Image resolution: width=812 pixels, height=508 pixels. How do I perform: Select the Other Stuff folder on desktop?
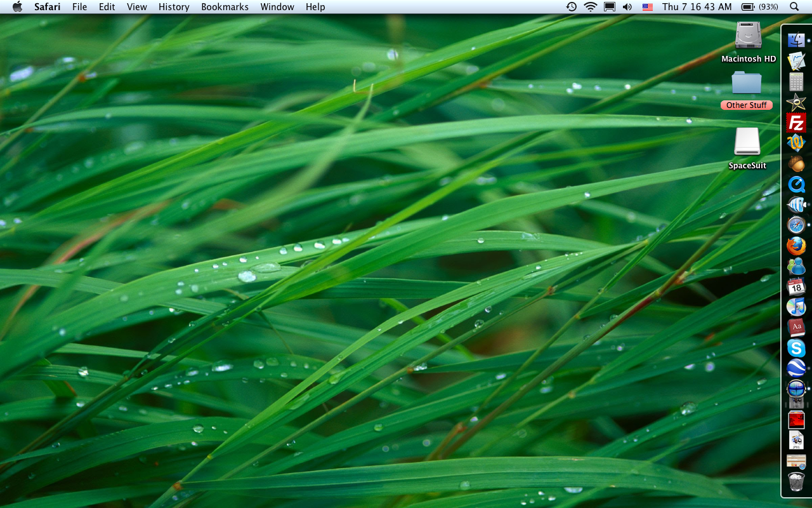click(x=746, y=84)
